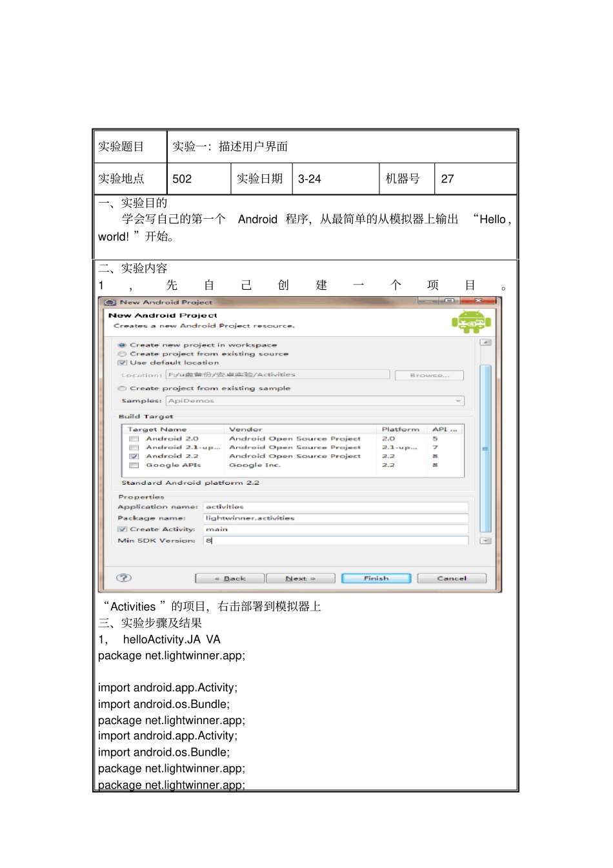Check the Android 2.1-update build target
The width and height of the screenshot is (613, 868).
(134, 447)
